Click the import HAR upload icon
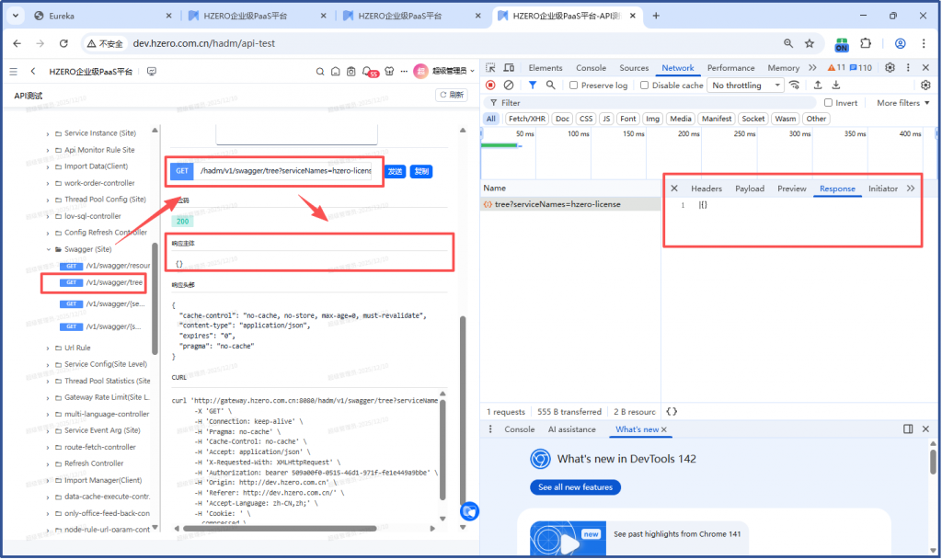Image resolution: width=942 pixels, height=560 pixels. (819, 86)
